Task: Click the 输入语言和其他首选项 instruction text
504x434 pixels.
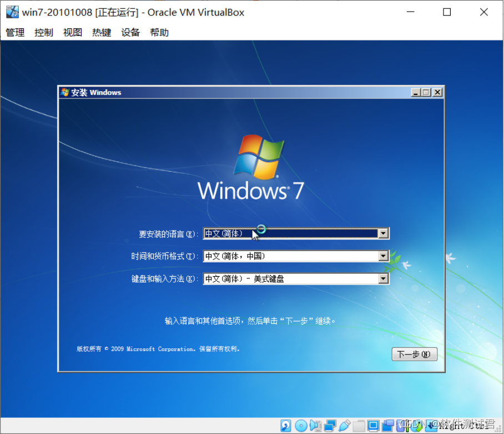Action: [250, 321]
